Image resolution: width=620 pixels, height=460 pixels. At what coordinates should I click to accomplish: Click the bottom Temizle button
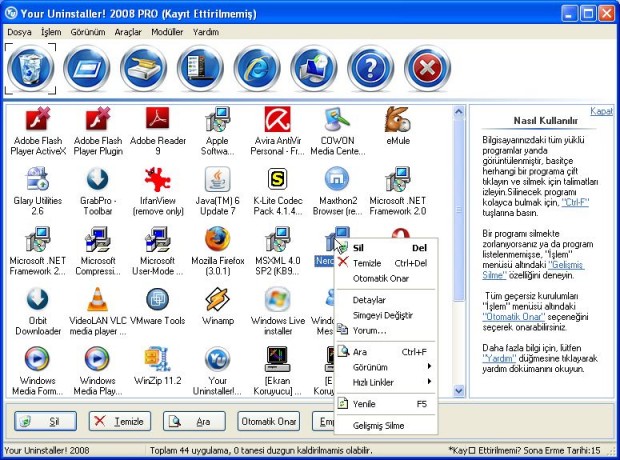[x=120, y=421]
